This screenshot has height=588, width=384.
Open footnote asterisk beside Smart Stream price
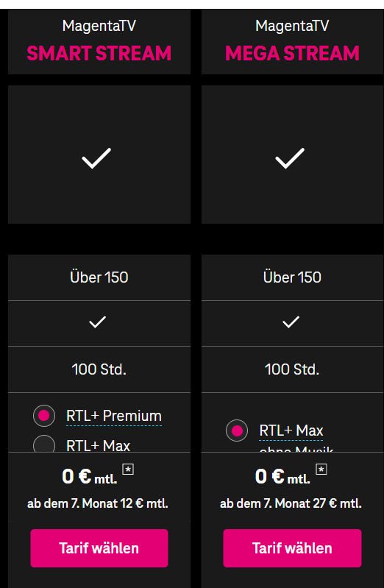(128, 469)
